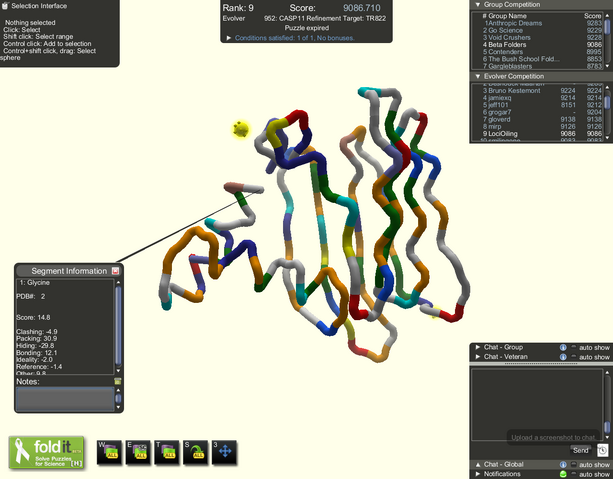
Task: Select group row The Bush School Fold...
Action: (x=538, y=59)
